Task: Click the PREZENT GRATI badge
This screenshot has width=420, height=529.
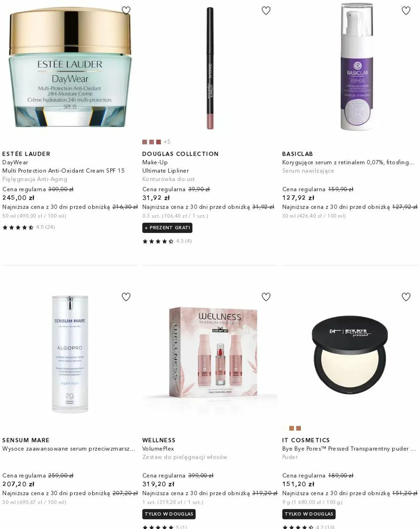Action: pyautogui.click(x=167, y=228)
